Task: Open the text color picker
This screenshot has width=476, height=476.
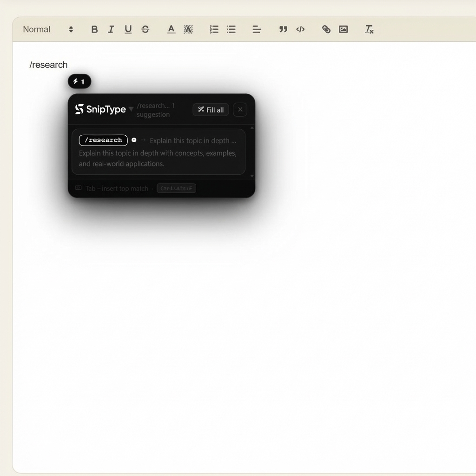Action: 171,29
